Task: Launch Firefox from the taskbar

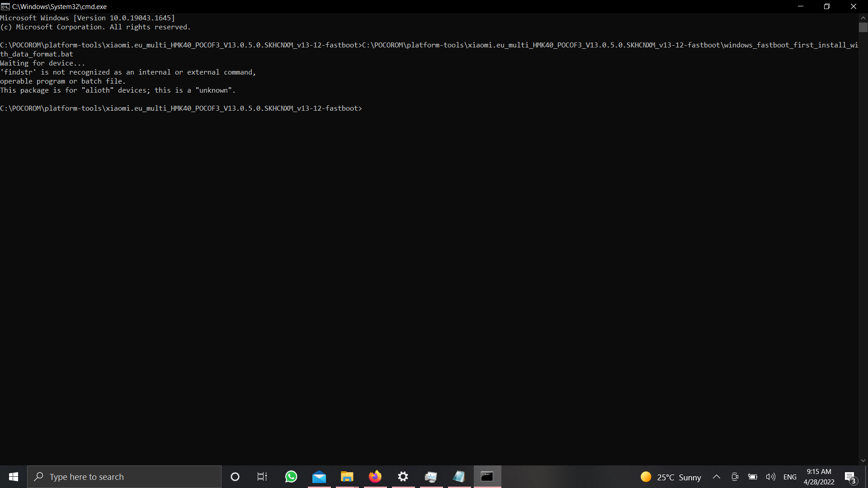Action: [x=375, y=477]
